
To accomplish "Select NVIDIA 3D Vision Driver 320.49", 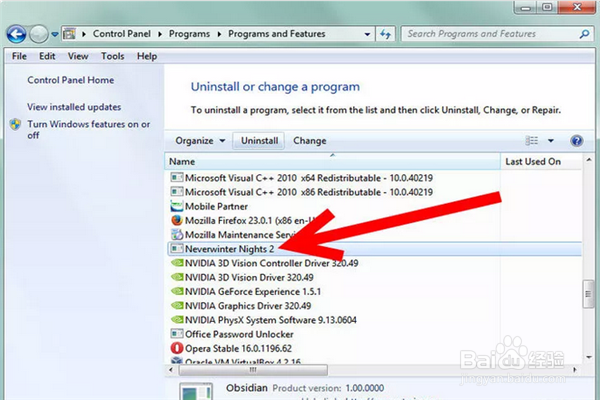I will click(249, 277).
